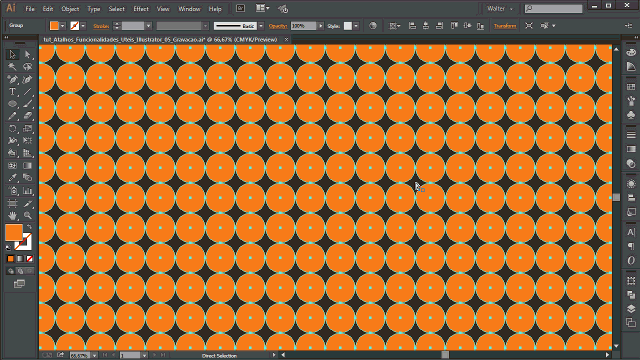Open the Edit menu
This screenshot has height=360, width=640.
[48, 9]
